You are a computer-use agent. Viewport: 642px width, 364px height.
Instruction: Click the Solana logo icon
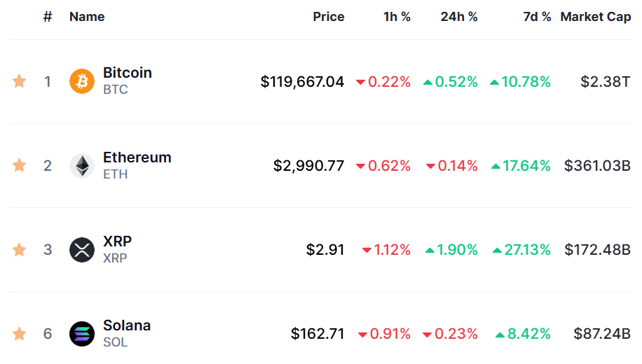[x=82, y=334]
